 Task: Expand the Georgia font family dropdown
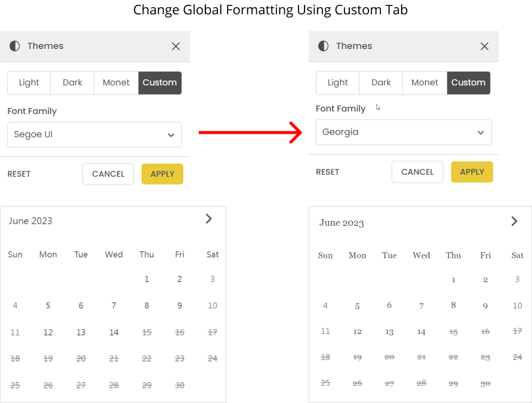tap(403, 133)
